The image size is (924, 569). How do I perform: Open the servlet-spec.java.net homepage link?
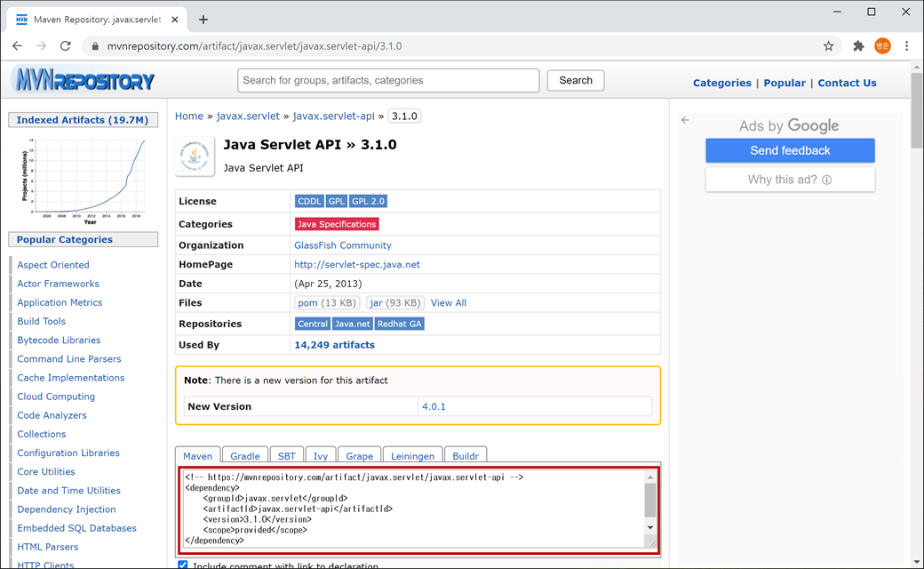357,264
